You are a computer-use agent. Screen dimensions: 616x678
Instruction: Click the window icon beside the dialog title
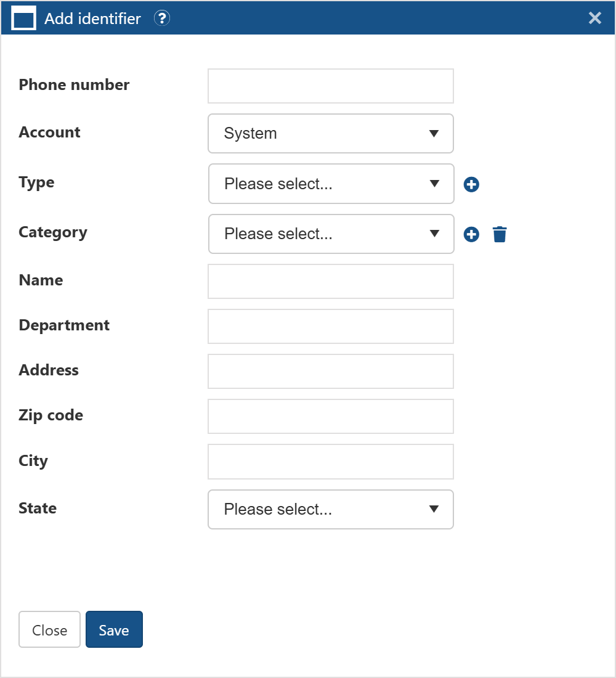23,18
